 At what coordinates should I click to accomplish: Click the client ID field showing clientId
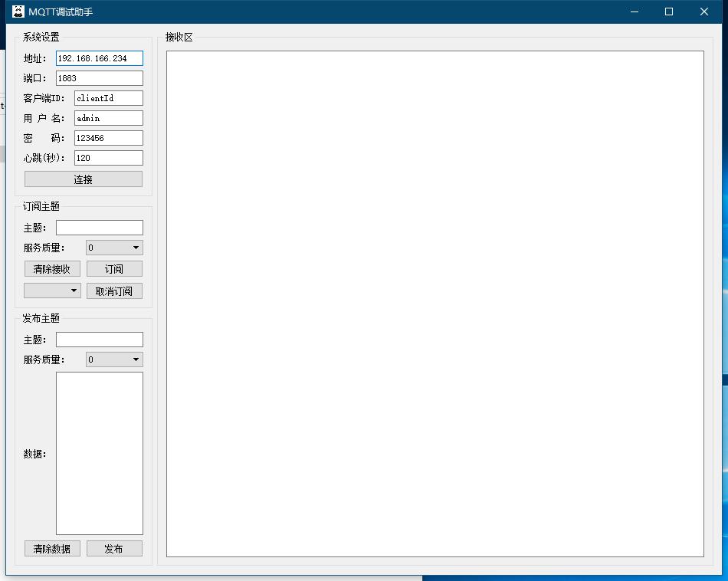(109, 98)
